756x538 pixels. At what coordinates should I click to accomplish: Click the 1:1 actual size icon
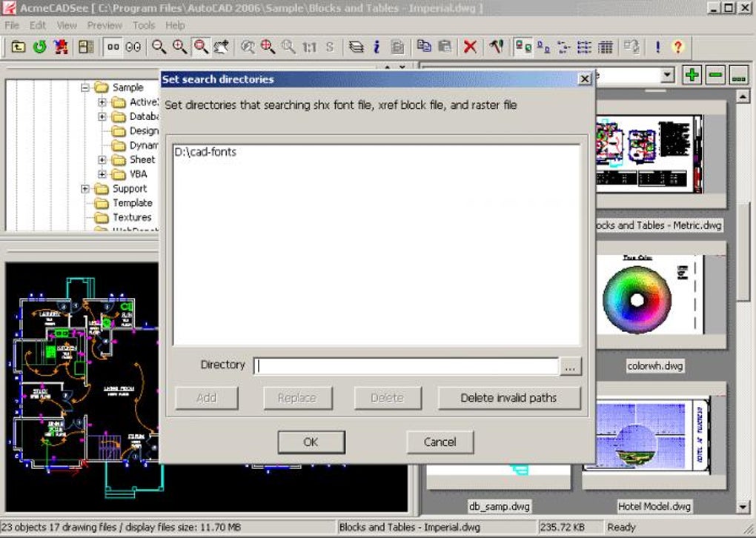tap(309, 47)
